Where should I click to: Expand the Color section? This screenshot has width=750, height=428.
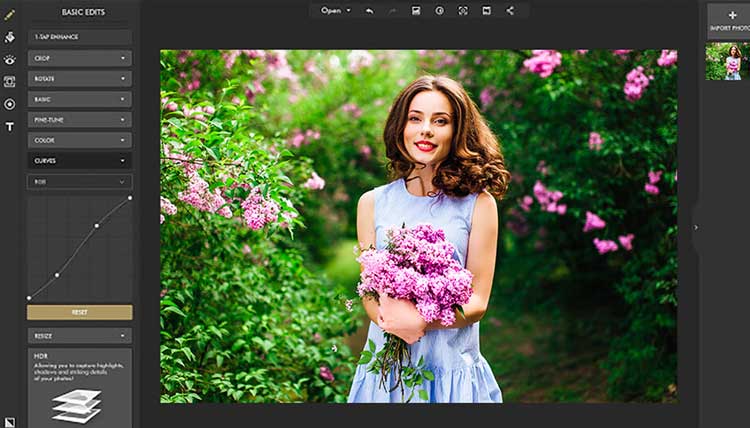coord(80,140)
